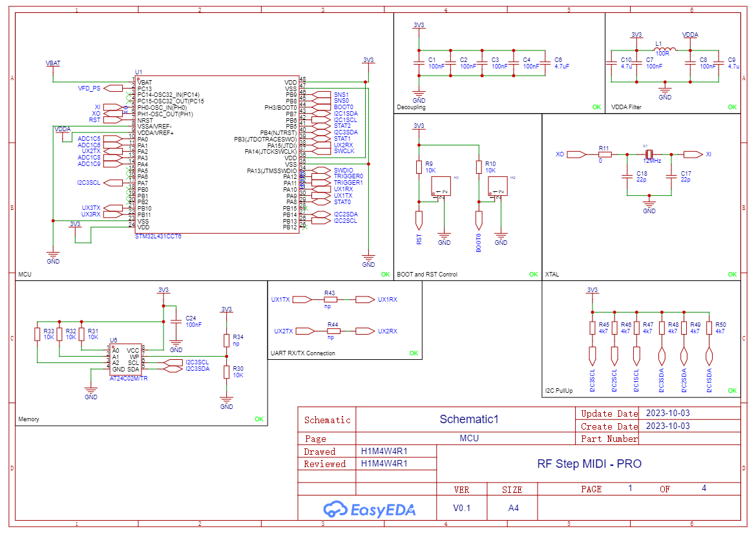756x533 pixels.
Task: Click the 'Decoupling' section label
Action: pos(411,107)
